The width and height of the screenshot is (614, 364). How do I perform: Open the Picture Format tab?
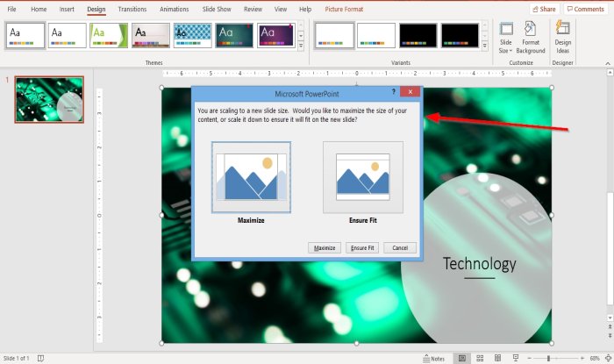tap(344, 9)
